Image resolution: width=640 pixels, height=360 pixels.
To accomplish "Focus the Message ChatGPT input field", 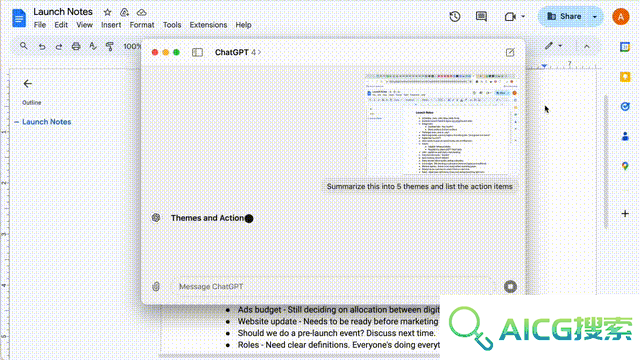I will [333, 287].
